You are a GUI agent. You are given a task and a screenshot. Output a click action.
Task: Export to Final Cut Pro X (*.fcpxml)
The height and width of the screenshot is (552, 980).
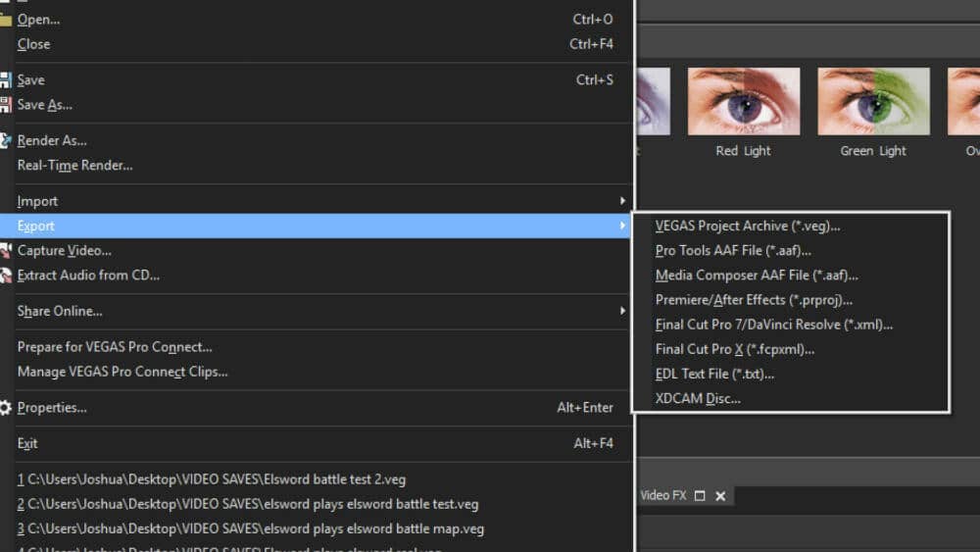click(x=791, y=349)
